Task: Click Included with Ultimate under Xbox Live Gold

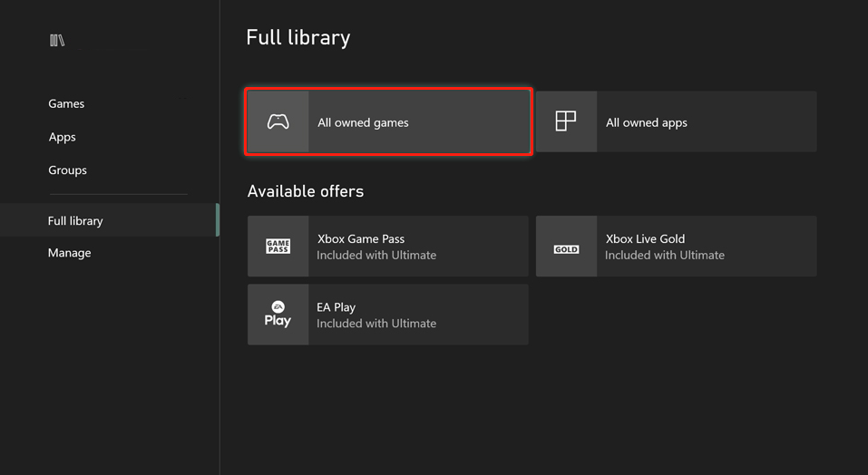Action: pyautogui.click(x=665, y=256)
